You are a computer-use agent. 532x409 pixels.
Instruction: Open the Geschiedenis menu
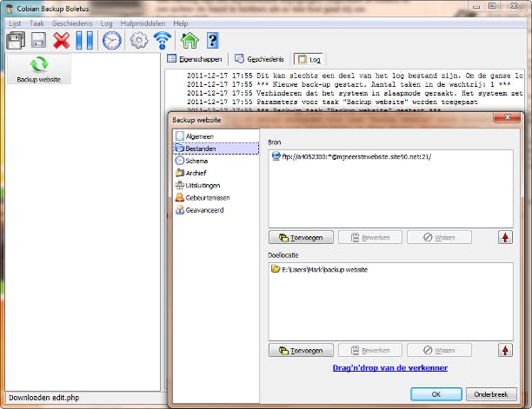(x=72, y=23)
